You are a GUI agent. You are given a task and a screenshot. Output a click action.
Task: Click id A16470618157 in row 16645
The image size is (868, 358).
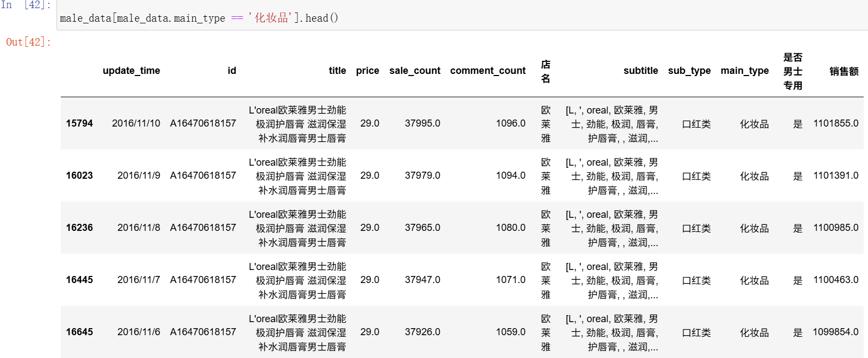tap(203, 332)
